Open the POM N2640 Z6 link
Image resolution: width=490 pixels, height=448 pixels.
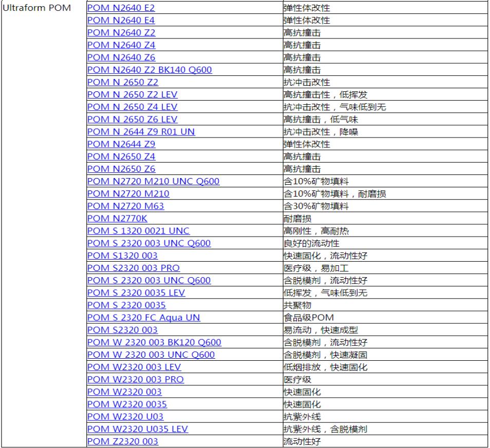coord(121,57)
